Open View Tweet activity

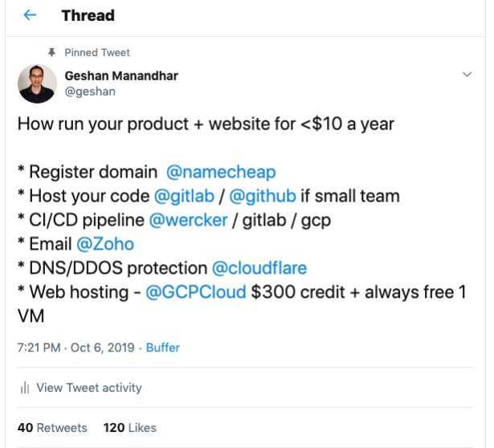pyautogui.click(x=88, y=388)
